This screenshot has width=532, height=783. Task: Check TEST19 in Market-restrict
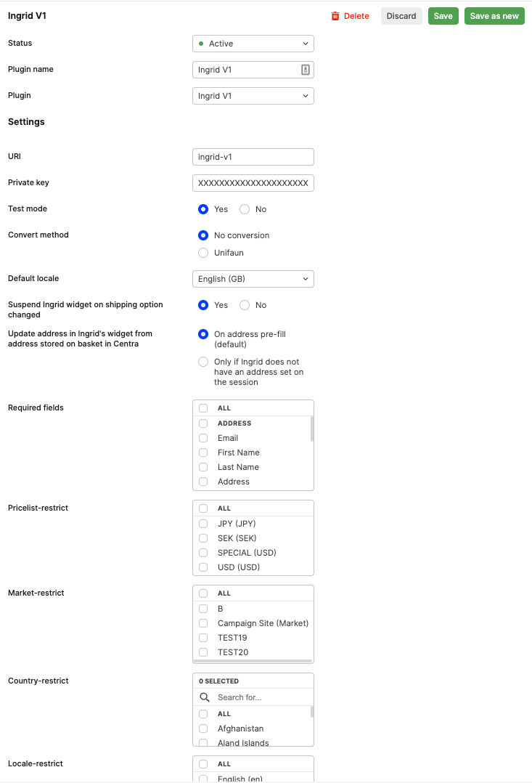(203, 638)
